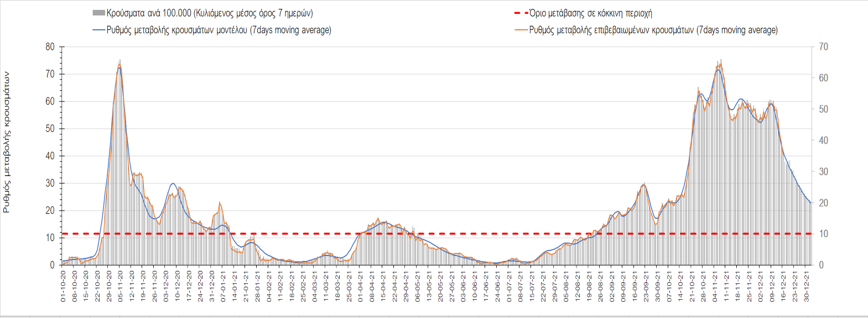
Task: Select the 80 tick label on the left axis
Action: click(50, 47)
